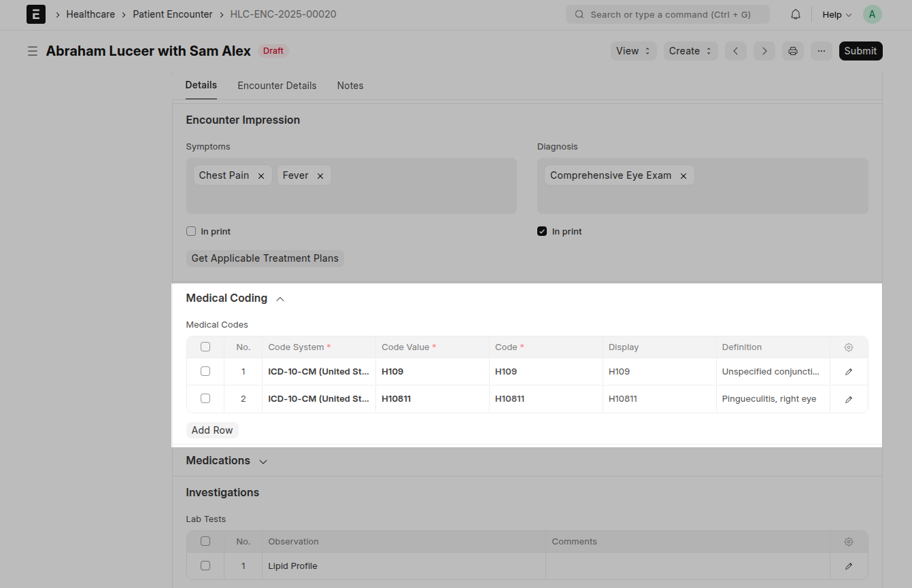Go to next record arrow

tap(764, 51)
